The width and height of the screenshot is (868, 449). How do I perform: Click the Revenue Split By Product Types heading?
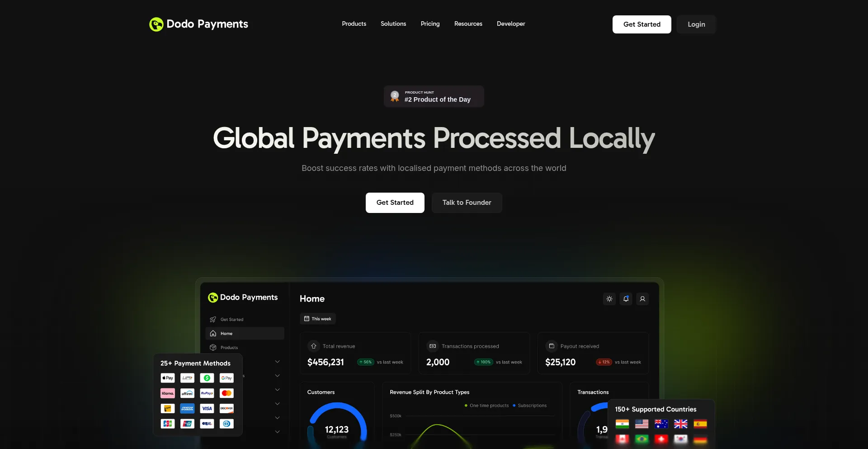[x=429, y=392]
